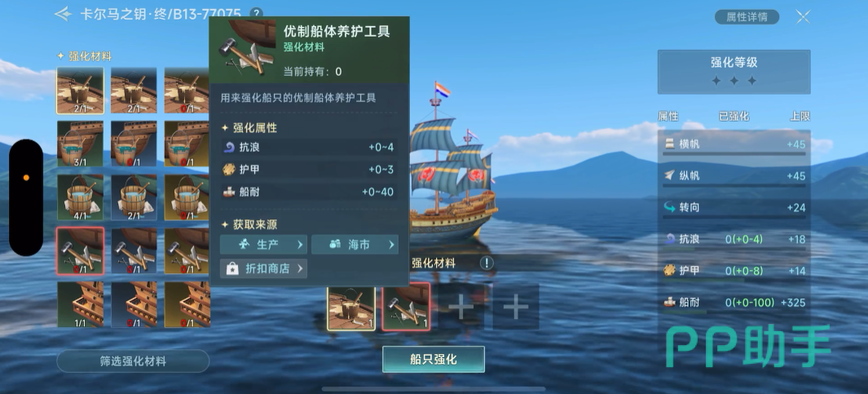Pick the teal caulking bucket material 3/1

pyautogui.click(x=80, y=144)
